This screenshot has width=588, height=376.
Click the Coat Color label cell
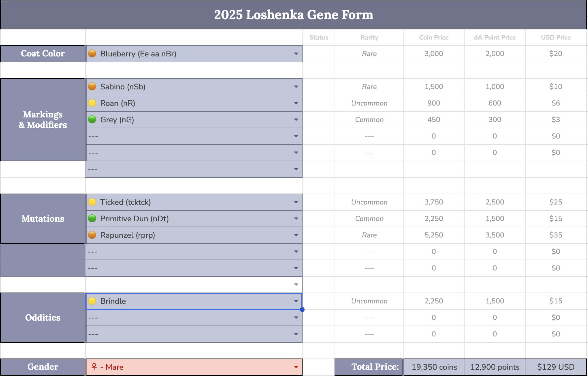(43, 54)
